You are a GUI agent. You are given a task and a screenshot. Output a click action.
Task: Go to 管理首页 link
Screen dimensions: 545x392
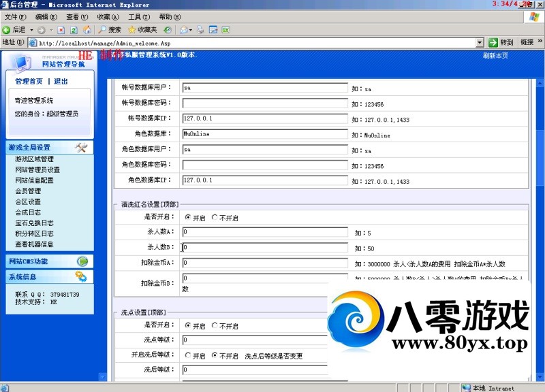29,81
